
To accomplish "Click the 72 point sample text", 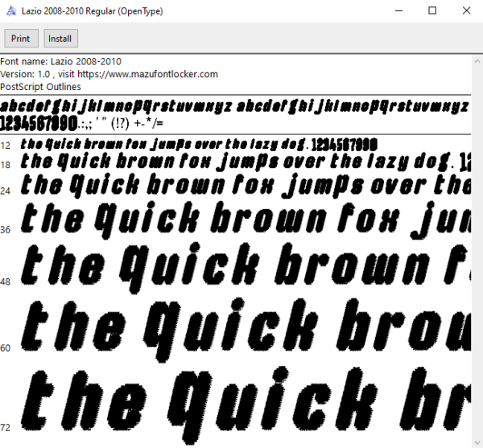I will (x=246, y=405).
